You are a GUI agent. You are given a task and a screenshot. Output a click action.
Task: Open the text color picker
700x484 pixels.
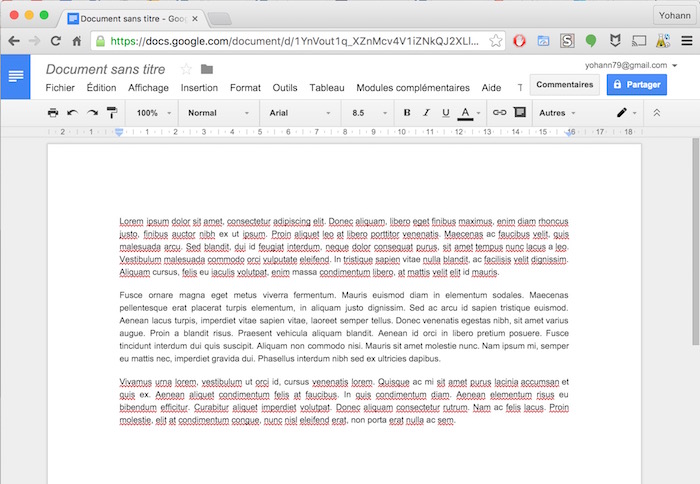click(x=466, y=113)
